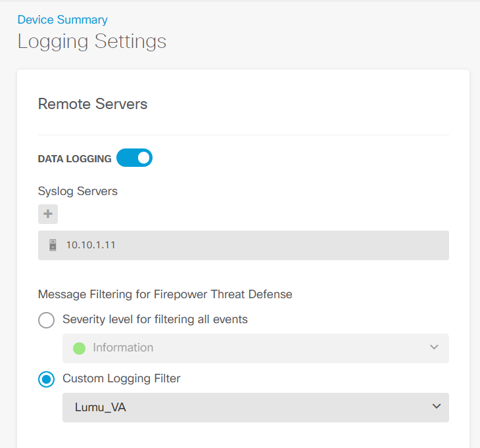Click the Custom Logging Filter label
Viewport: 480px width, 448px height.
(121, 378)
